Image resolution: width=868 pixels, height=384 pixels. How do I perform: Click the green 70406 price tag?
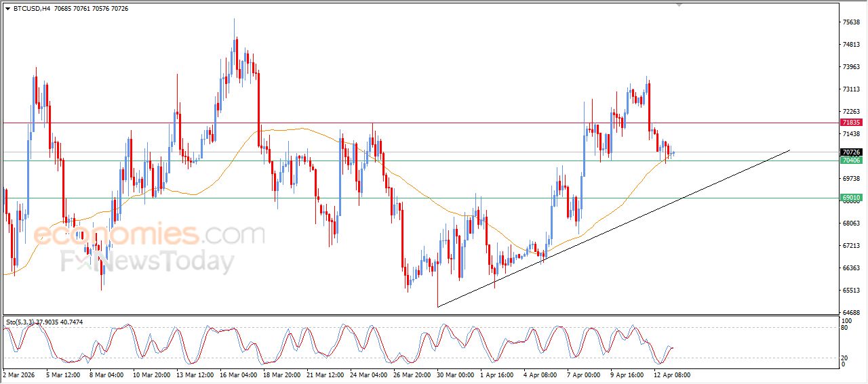[x=850, y=161]
